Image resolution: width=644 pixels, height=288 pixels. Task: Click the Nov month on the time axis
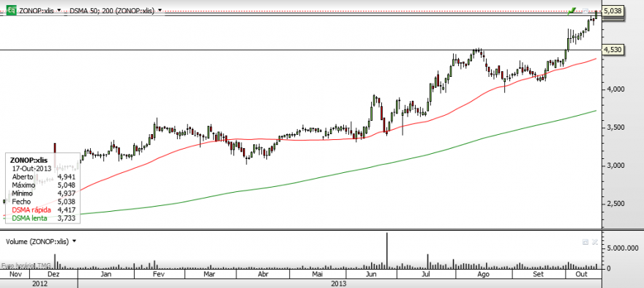point(15,274)
